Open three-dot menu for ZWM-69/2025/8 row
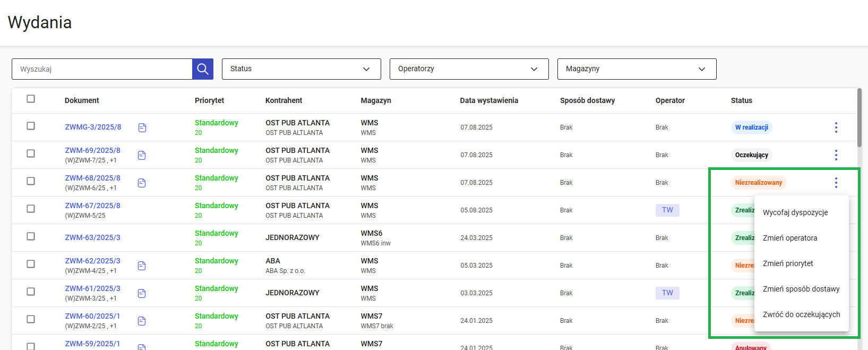This screenshot has height=350, width=868. tap(836, 155)
